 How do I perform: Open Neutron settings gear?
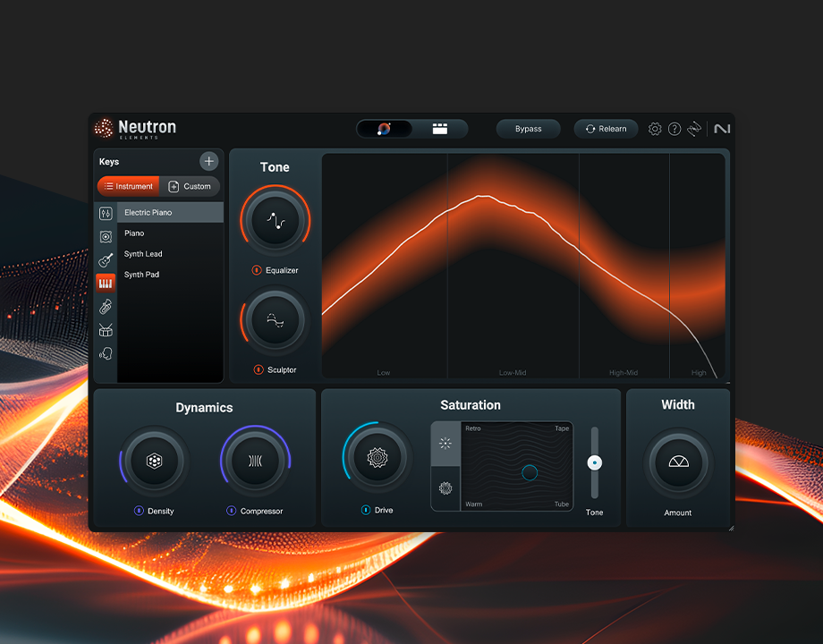click(x=655, y=129)
